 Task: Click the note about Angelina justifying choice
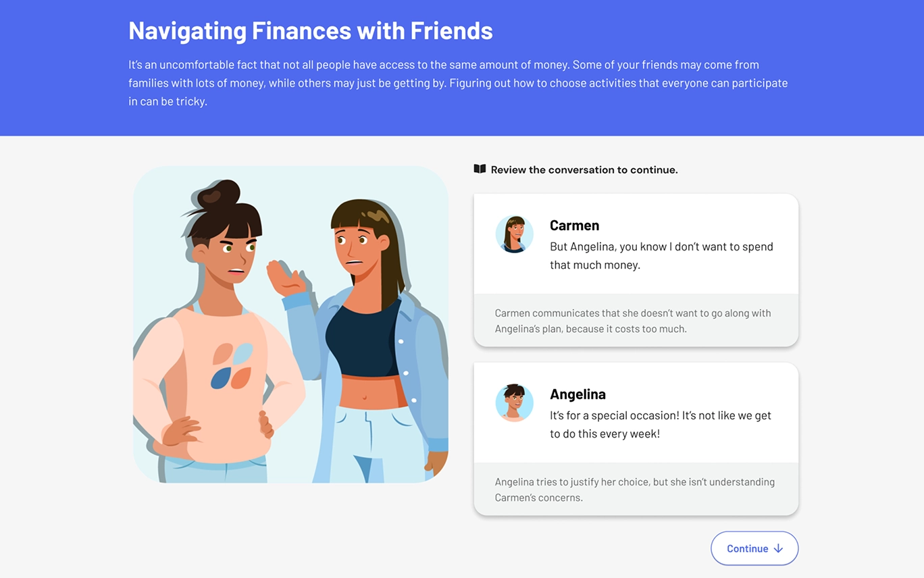coord(634,490)
